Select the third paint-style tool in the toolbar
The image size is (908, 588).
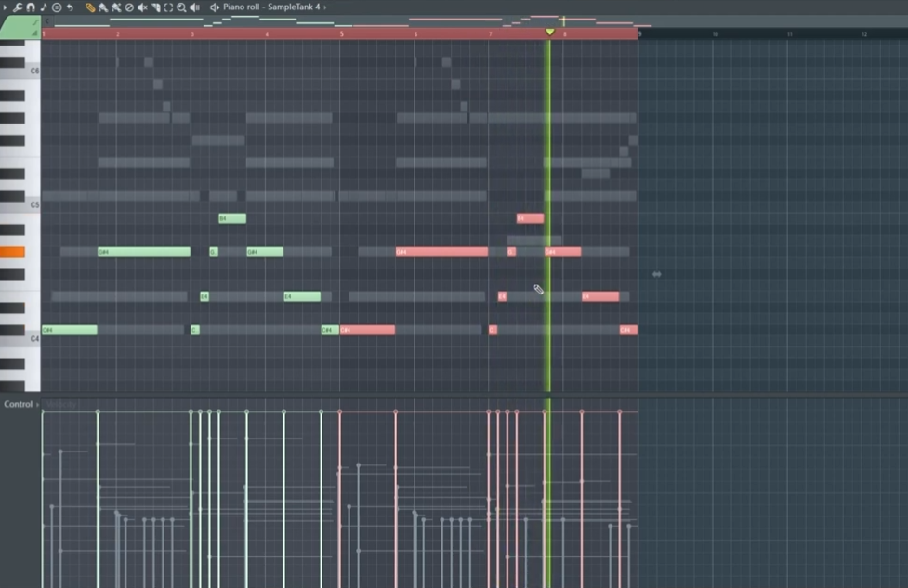pos(116,7)
